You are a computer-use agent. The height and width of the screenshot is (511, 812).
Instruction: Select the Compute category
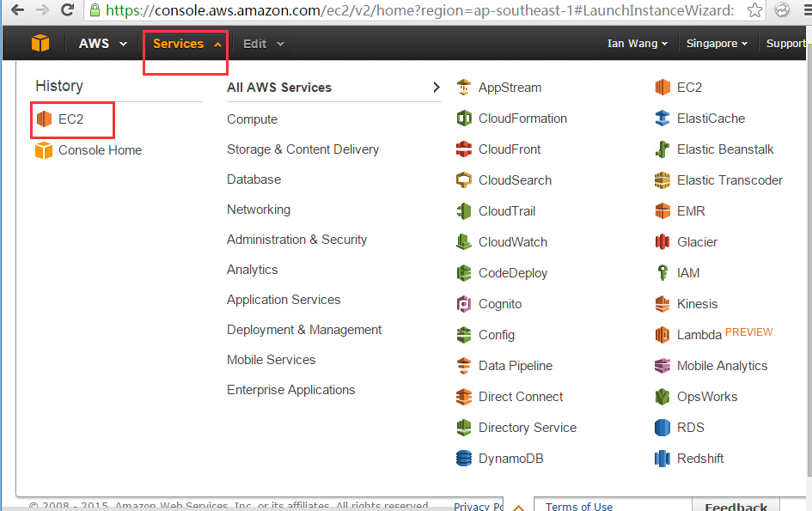(x=253, y=119)
